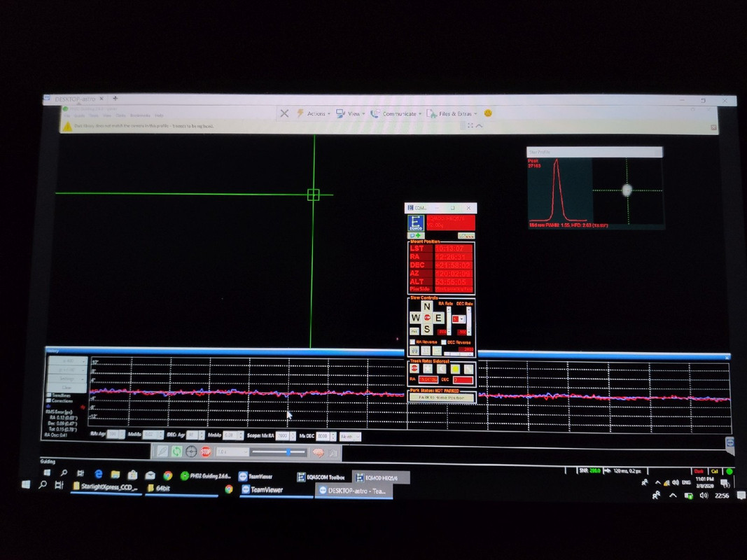Click the PHD2 camera settings icon beside brain
Image resolution: width=747 pixels, height=560 pixels.
pos(333,454)
